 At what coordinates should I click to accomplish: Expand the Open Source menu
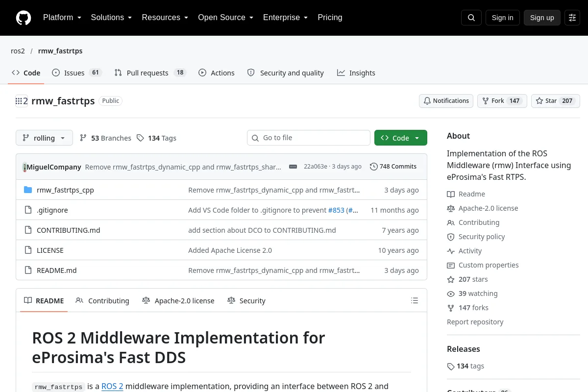click(225, 18)
